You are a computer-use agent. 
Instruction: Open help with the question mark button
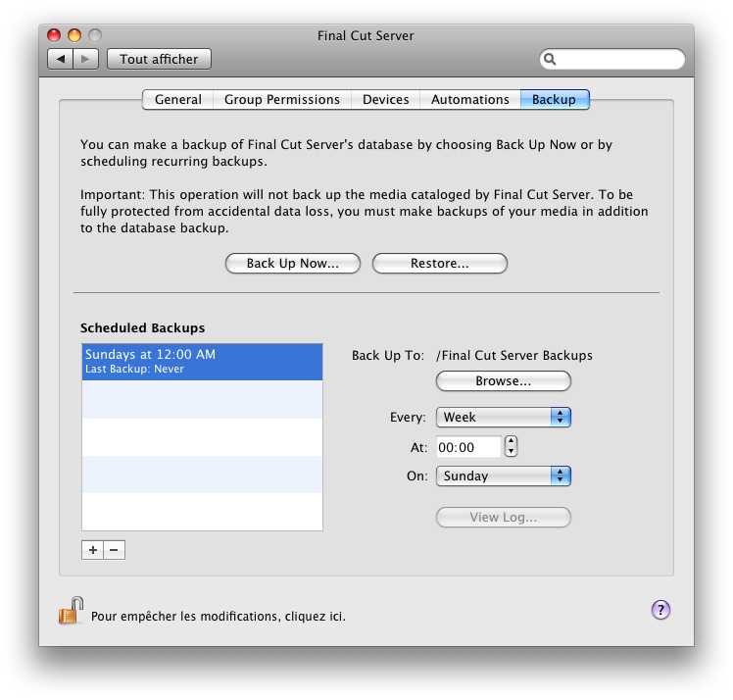pyautogui.click(x=660, y=610)
